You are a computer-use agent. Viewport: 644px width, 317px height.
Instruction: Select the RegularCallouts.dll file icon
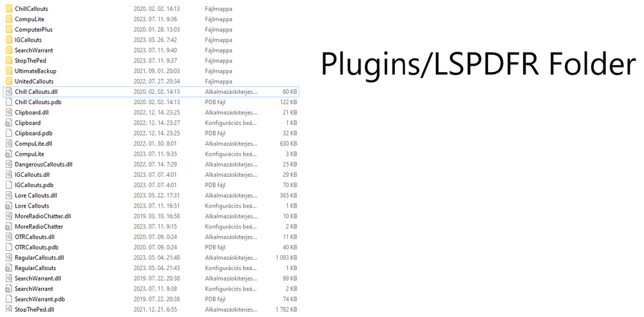8,258
